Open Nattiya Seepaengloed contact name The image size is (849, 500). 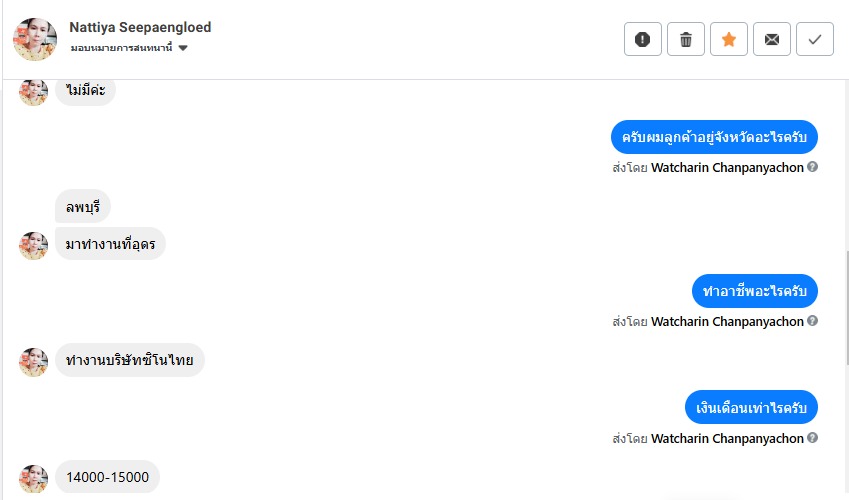coord(140,27)
